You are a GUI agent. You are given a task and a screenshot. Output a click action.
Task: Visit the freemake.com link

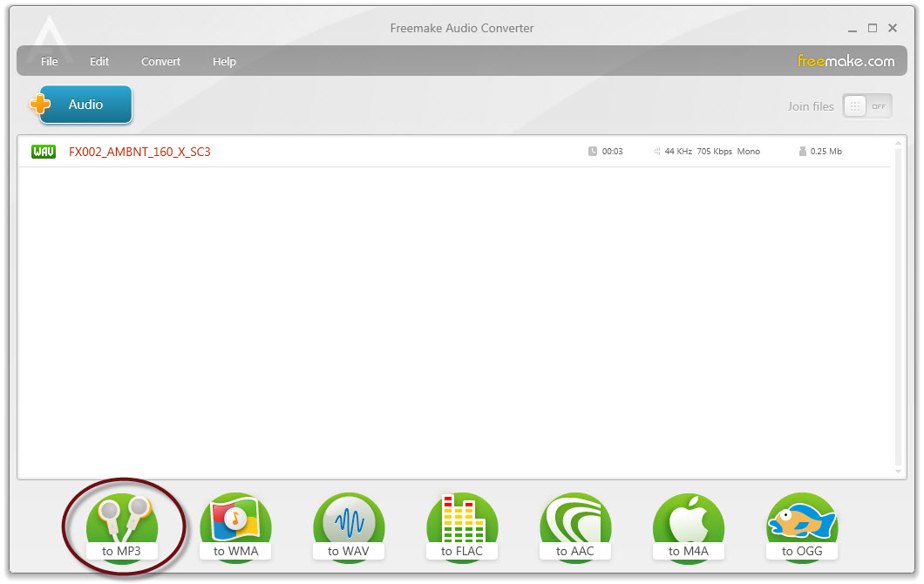[x=847, y=61]
